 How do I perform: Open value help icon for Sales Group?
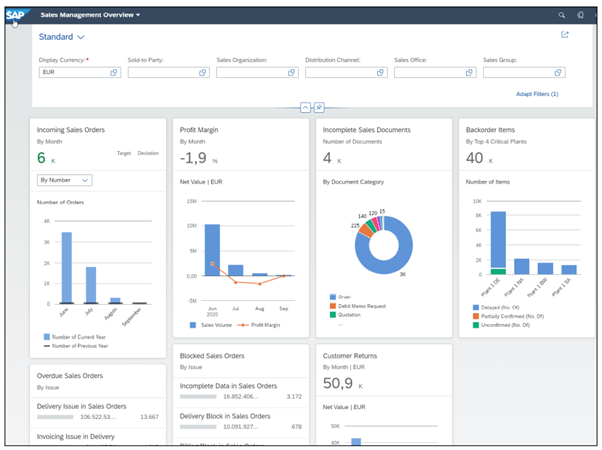tap(558, 73)
